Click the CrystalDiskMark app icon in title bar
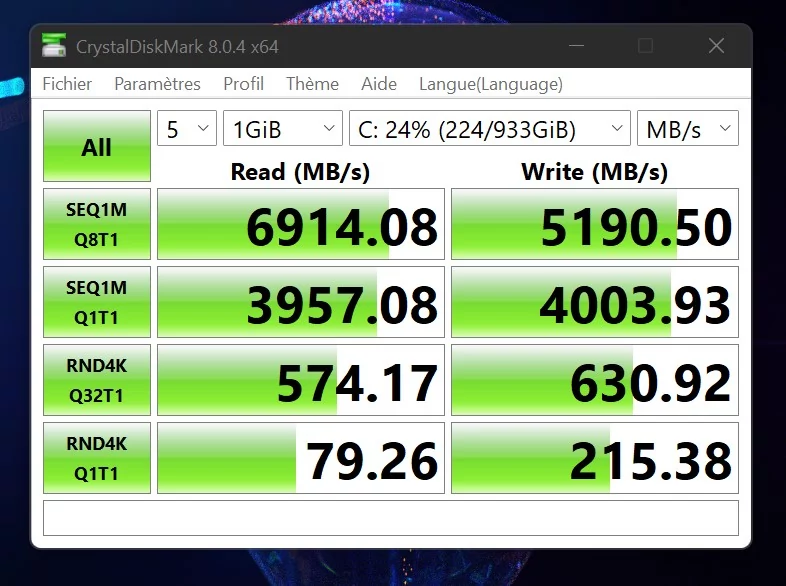The image size is (786, 586). coord(54,46)
